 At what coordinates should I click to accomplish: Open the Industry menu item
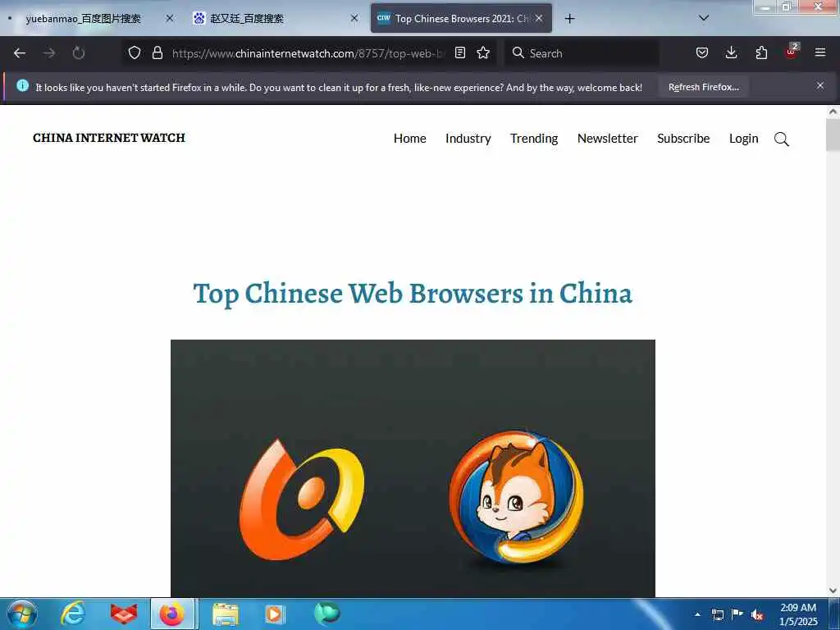point(468,139)
